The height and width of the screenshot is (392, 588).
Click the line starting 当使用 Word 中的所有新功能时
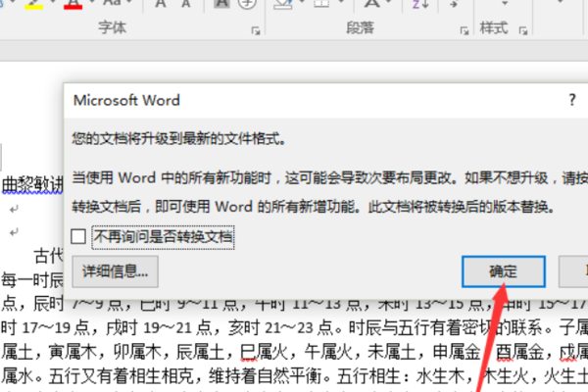click(x=329, y=177)
